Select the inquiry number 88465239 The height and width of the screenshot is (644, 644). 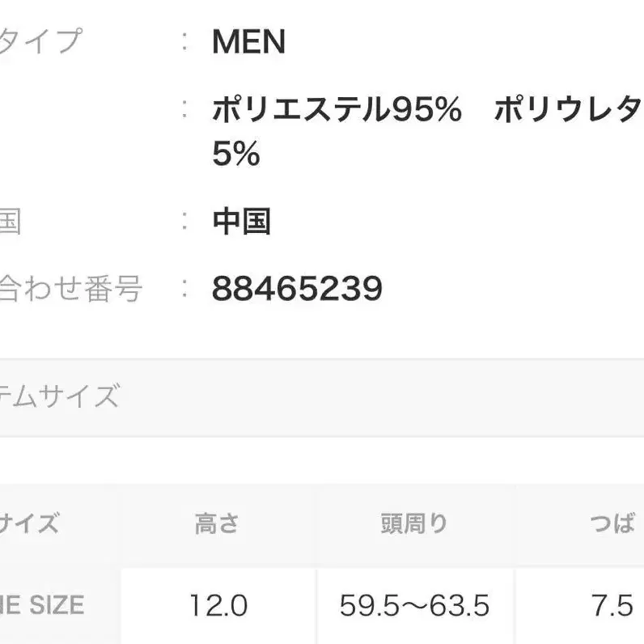pos(297,289)
